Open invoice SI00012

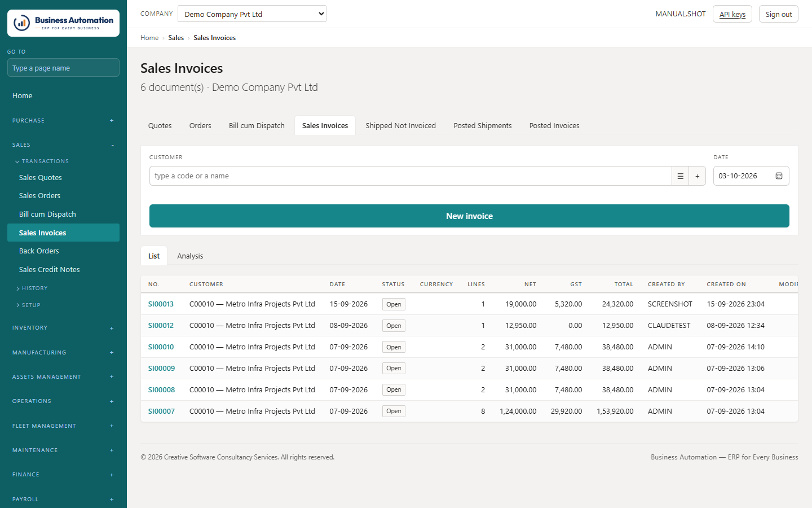[161, 326]
